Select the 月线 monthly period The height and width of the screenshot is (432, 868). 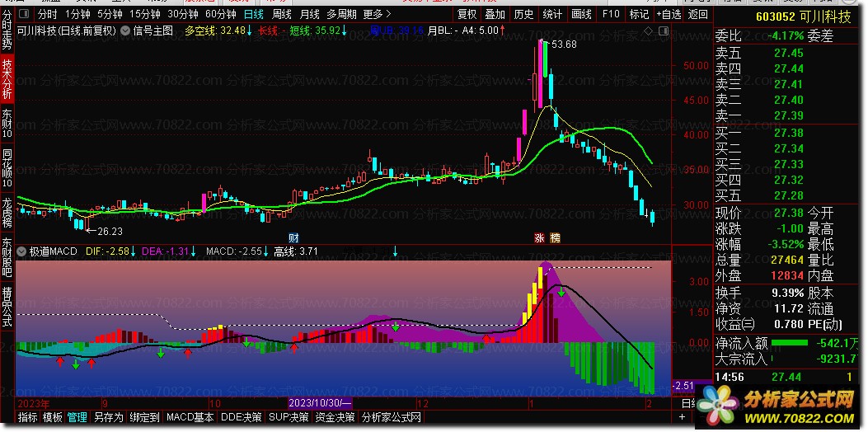tap(309, 14)
